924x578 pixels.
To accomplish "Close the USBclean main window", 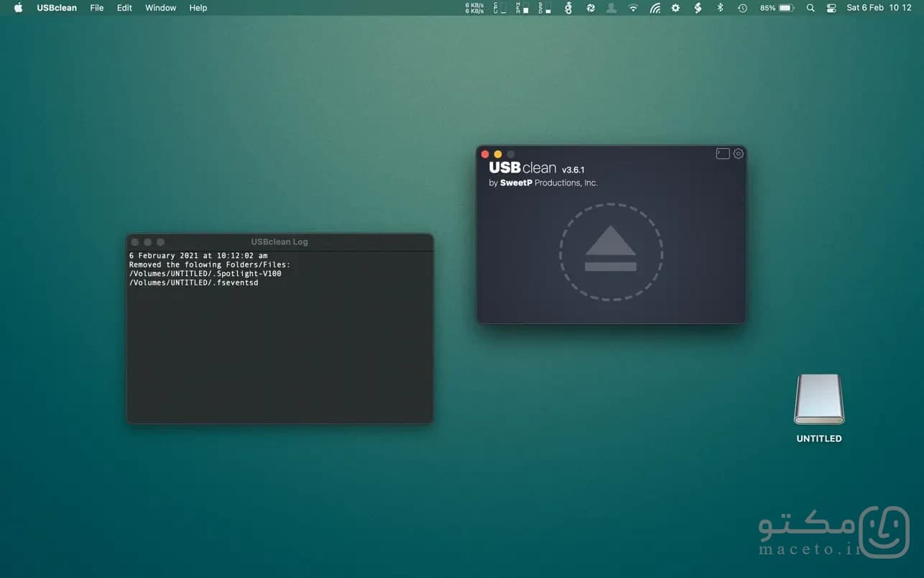I will (x=485, y=155).
